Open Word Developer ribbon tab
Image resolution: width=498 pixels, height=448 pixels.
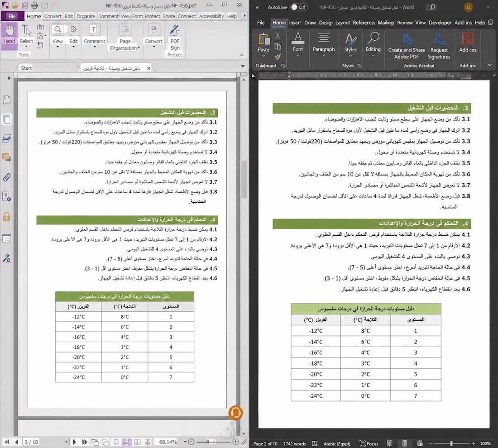click(x=440, y=23)
